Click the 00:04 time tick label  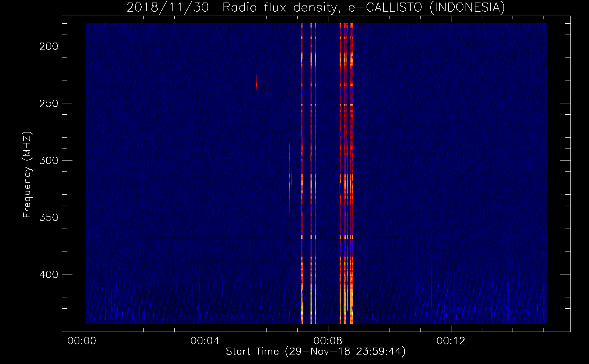tap(205, 341)
